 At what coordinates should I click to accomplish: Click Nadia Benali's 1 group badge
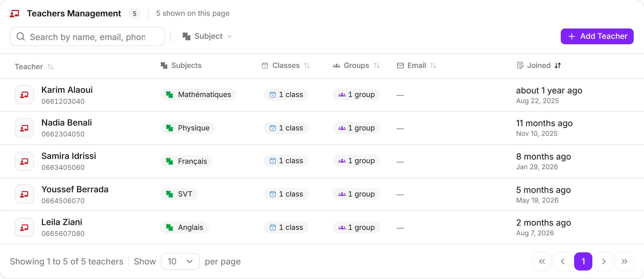(x=357, y=128)
